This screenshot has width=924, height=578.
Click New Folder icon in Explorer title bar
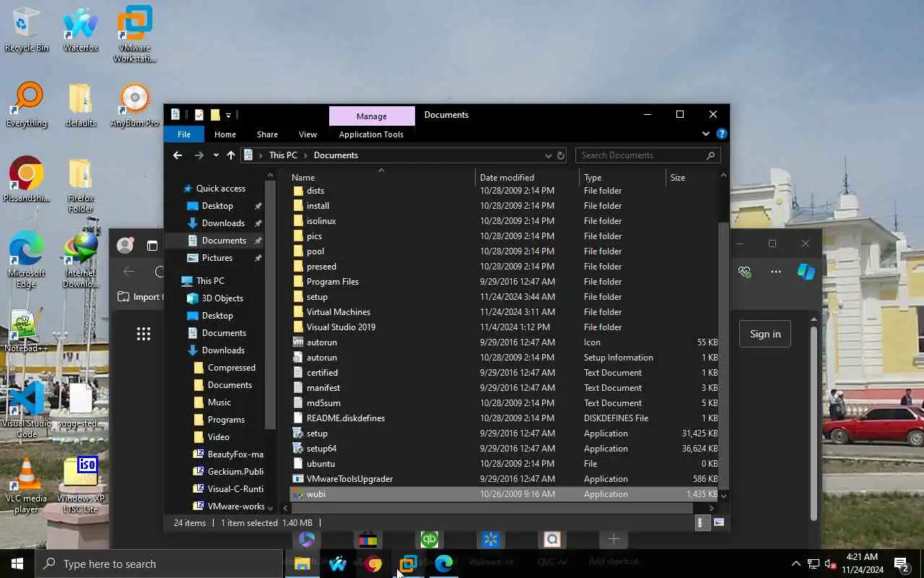[x=215, y=115]
